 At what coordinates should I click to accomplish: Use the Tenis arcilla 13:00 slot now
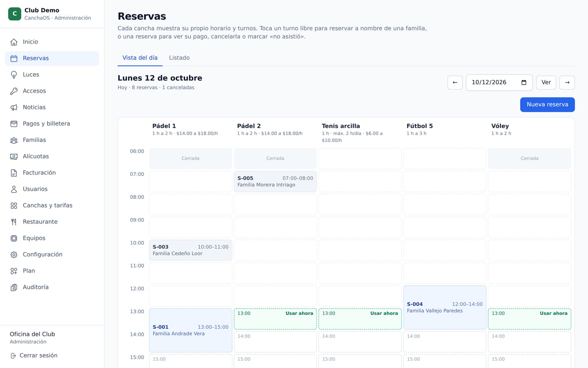(360, 319)
